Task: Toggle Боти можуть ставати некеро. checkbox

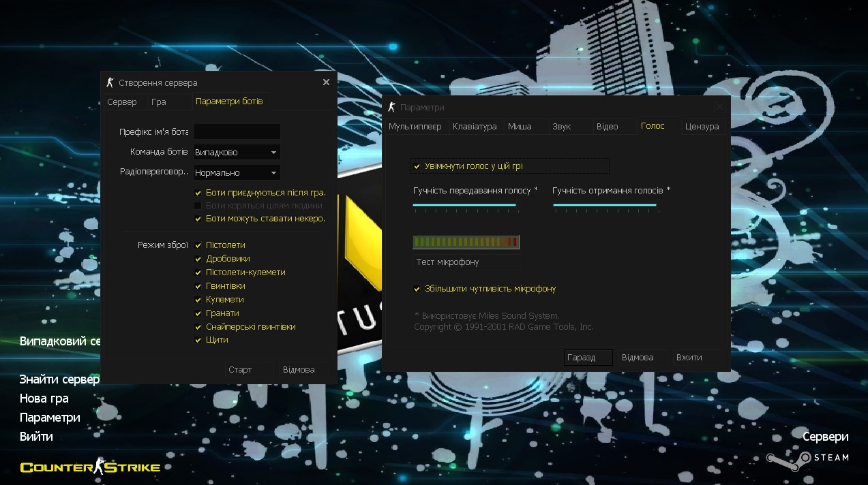Action: (x=198, y=219)
